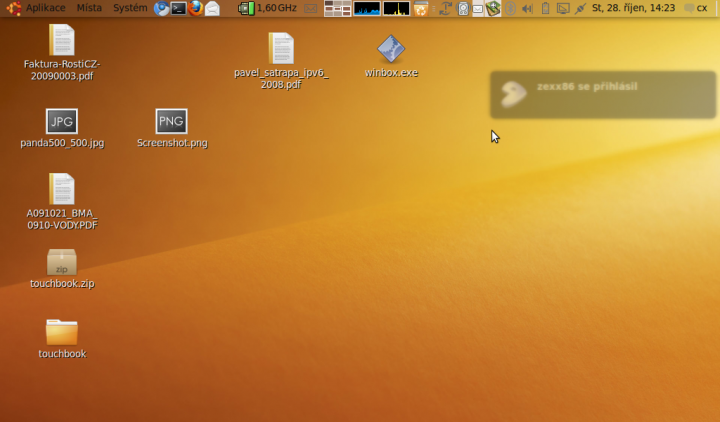720x422 pixels.
Task: Click the green map with magnifier tray icon
Action: [493, 8]
